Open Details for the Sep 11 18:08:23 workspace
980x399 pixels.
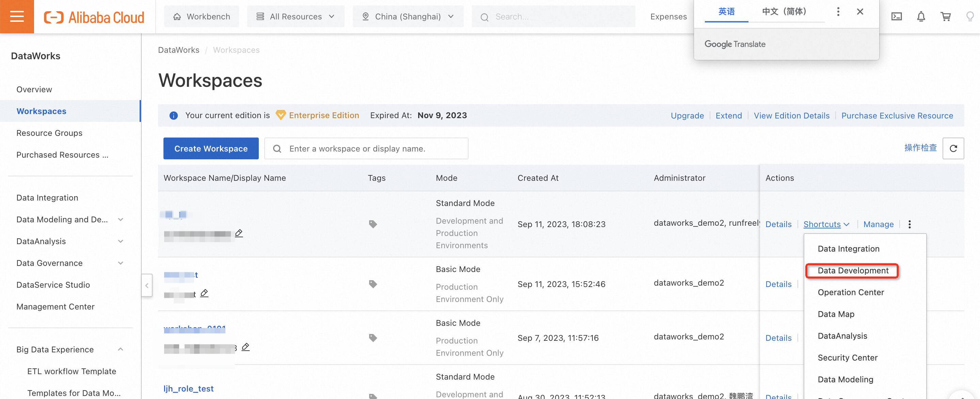(778, 224)
